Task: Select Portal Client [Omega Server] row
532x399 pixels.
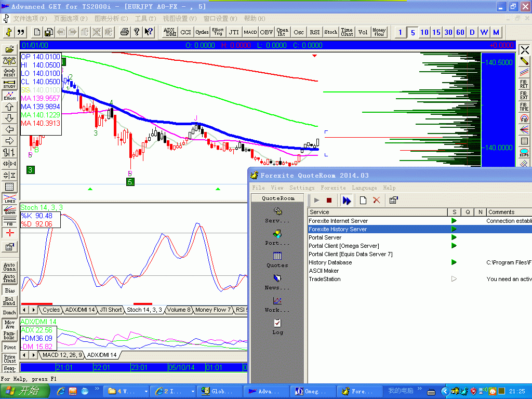Action: point(420,246)
